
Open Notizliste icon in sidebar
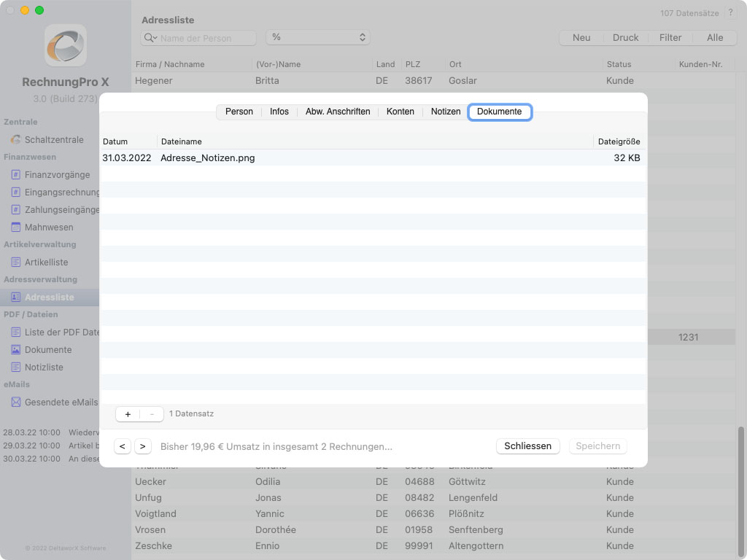pos(15,367)
